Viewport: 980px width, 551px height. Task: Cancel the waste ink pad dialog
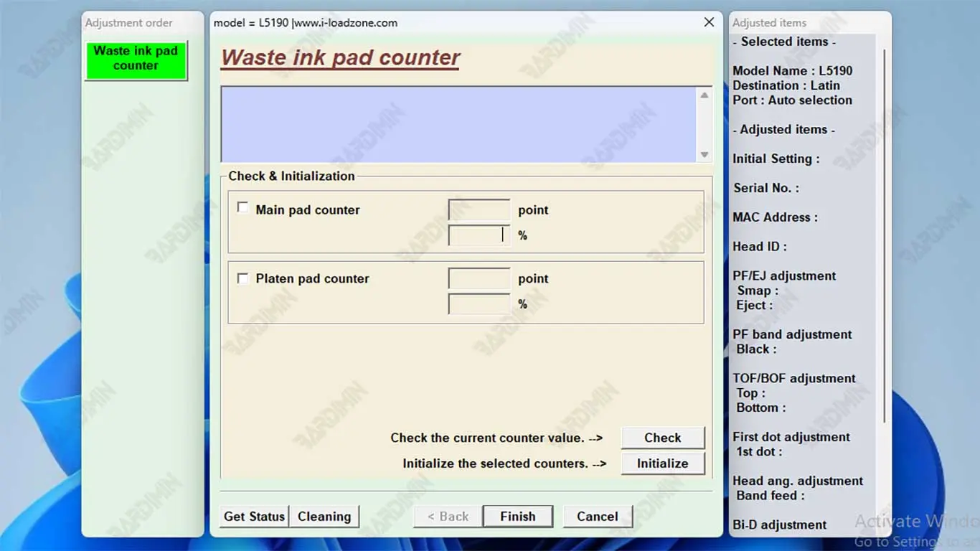click(x=597, y=517)
